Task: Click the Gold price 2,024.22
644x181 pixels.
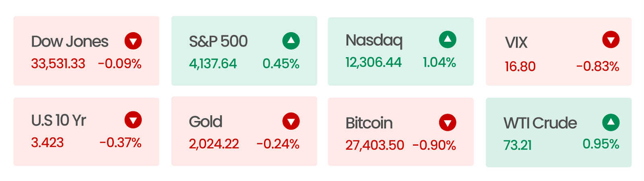Action: pos(214,144)
